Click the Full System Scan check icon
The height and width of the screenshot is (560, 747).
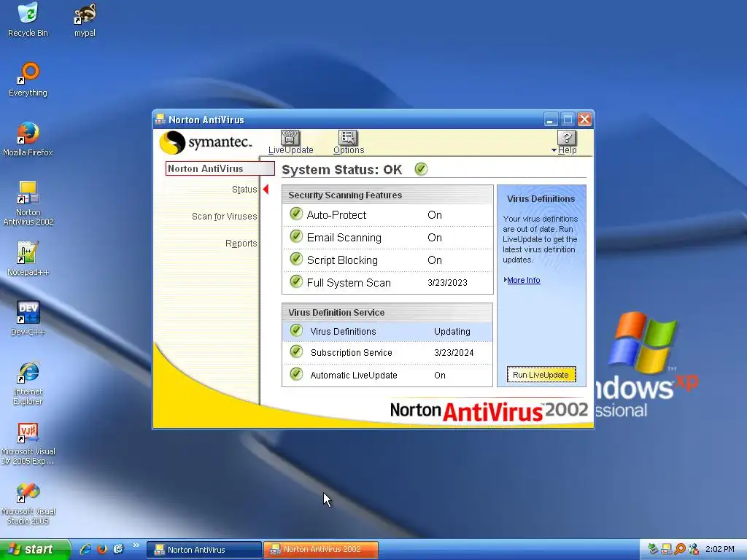296,281
